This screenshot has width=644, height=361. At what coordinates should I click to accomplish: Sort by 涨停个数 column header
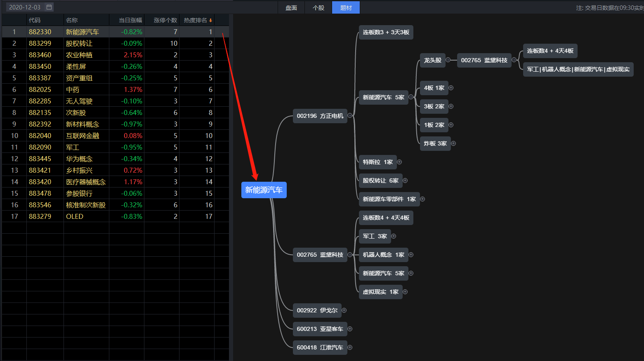pos(162,20)
